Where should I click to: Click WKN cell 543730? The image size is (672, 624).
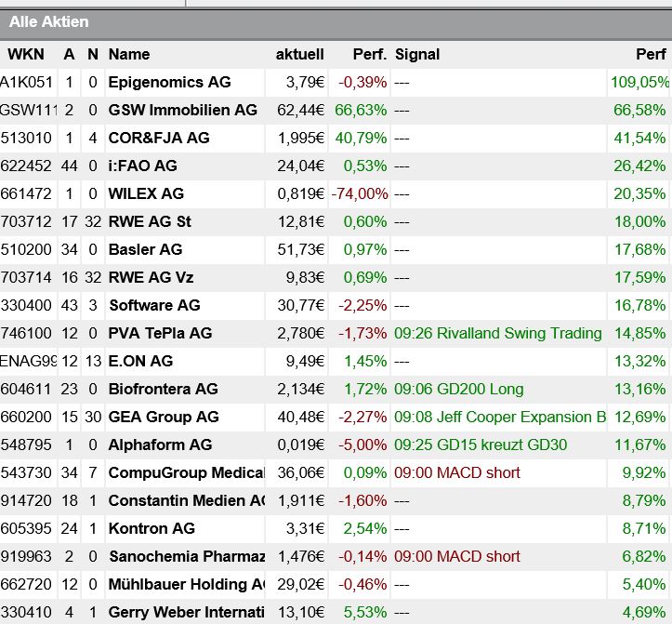(27, 472)
